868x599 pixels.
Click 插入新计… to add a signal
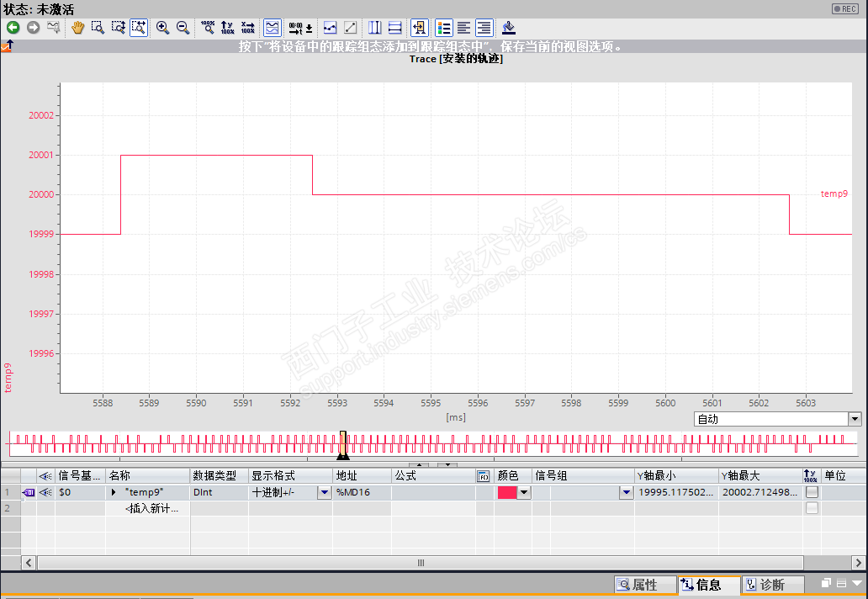pos(151,508)
